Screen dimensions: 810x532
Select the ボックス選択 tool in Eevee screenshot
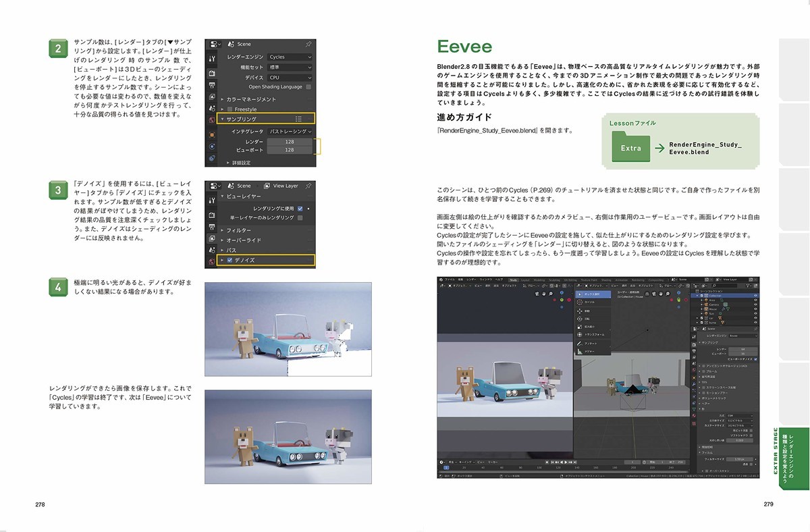pos(593,294)
